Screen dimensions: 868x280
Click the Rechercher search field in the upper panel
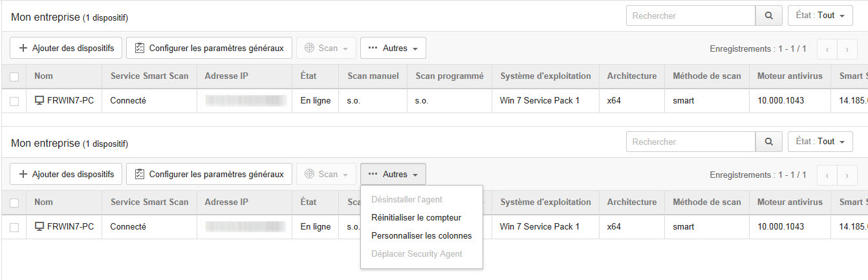690,16
